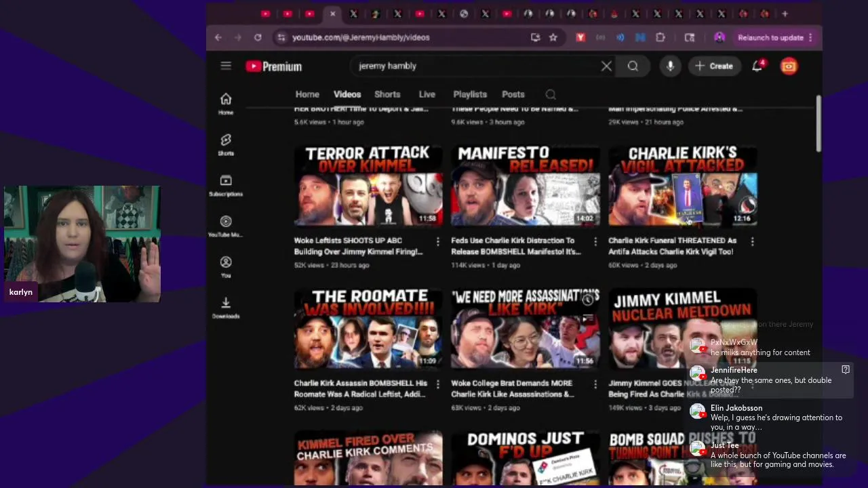Open the YouTube hamburger guide menu
868x488 pixels.
pos(226,66)
